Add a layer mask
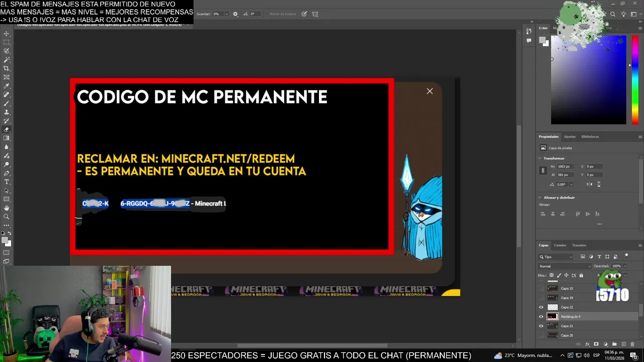 click(x=596, y=344)
